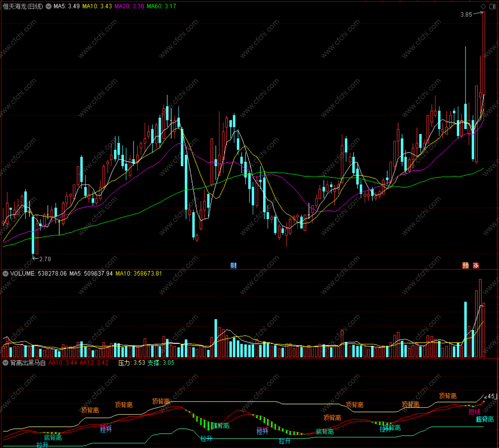499x448 pixels.
Task: Click the volume MA10: 358673.81 label
Action: point(139,273)
